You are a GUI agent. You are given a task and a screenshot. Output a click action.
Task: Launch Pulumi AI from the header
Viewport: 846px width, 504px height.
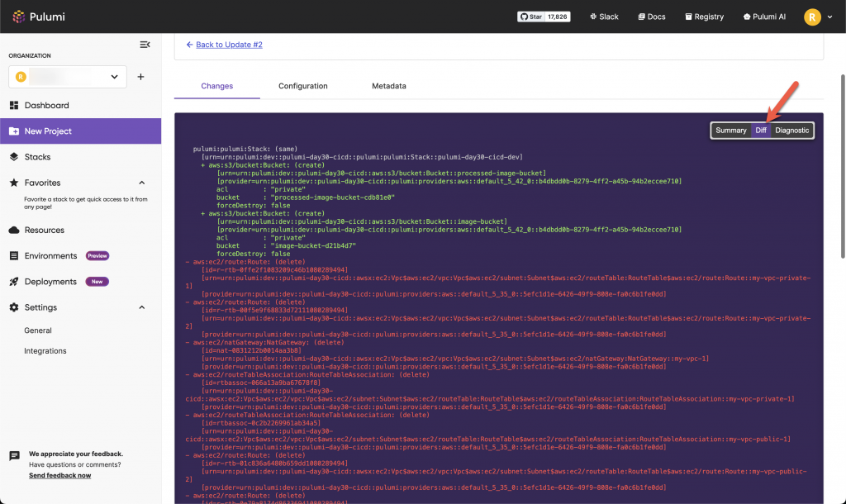tap(764, 17)
